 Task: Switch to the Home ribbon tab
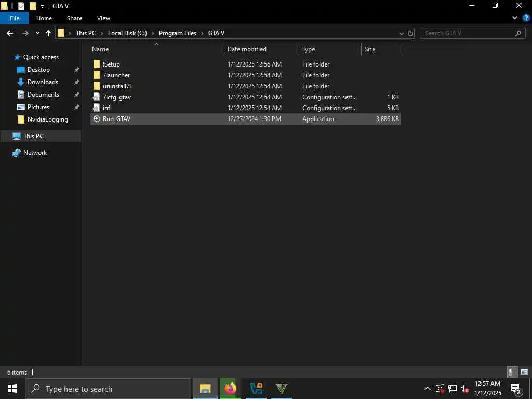[x=44, y=18]
